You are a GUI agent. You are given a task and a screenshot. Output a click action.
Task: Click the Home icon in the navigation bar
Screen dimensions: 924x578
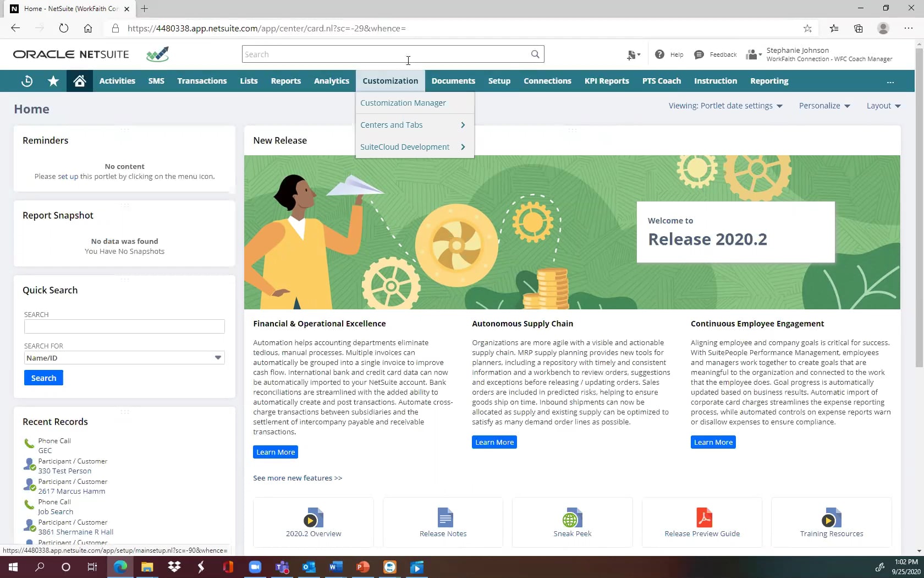[x=79, y=81]
